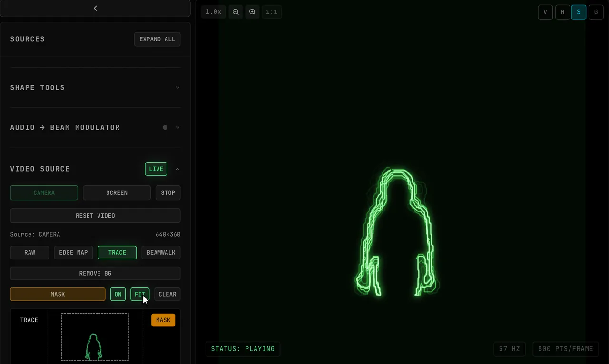Click the audio modulator status dot
Image resolution: width=609 pixels, height=364 pixels.
tap(165, 127)
